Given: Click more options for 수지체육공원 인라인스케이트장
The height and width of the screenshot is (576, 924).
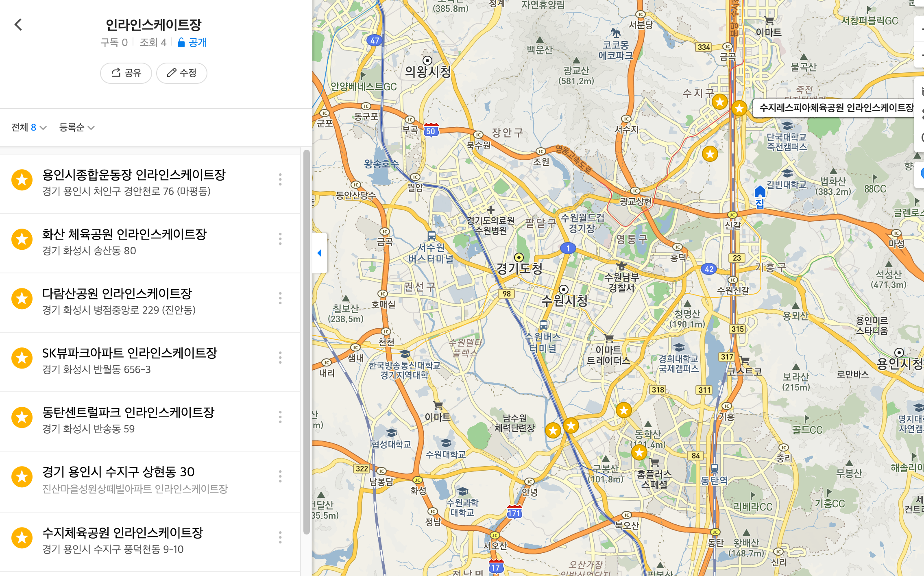Looking at the screenshot, I should (x=280, y=537).
